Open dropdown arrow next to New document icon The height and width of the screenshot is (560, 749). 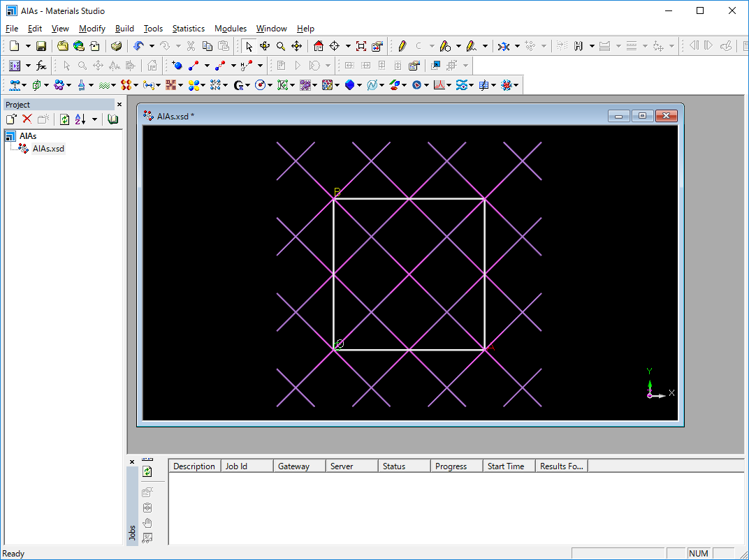click(28, 46)
